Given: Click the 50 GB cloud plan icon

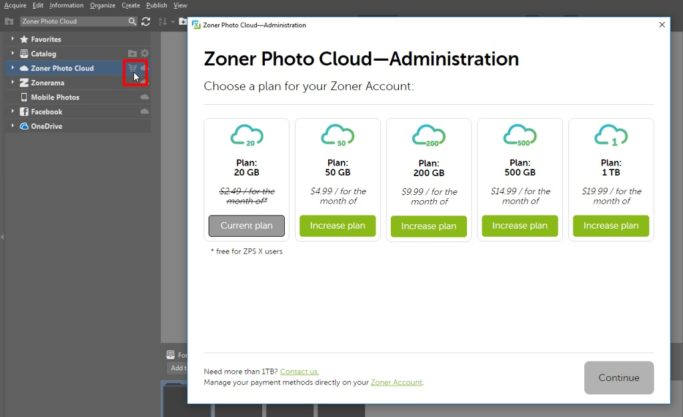Looking at the screenshot, I should [338, 135].
